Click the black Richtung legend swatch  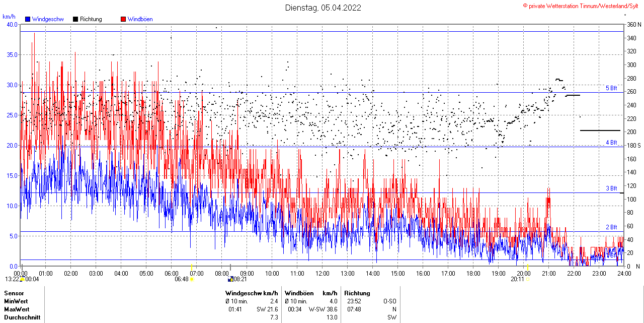[75, 19]
